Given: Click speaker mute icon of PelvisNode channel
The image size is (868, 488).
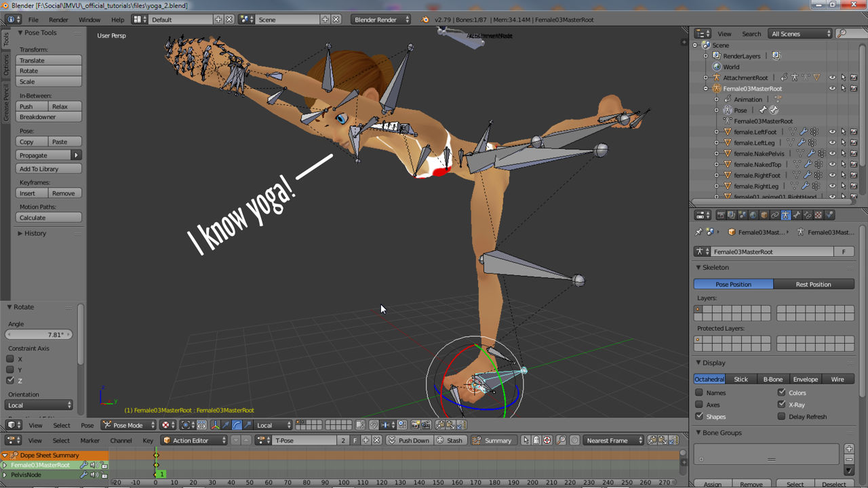Looking at the screenshot, I should click(94, 474).
